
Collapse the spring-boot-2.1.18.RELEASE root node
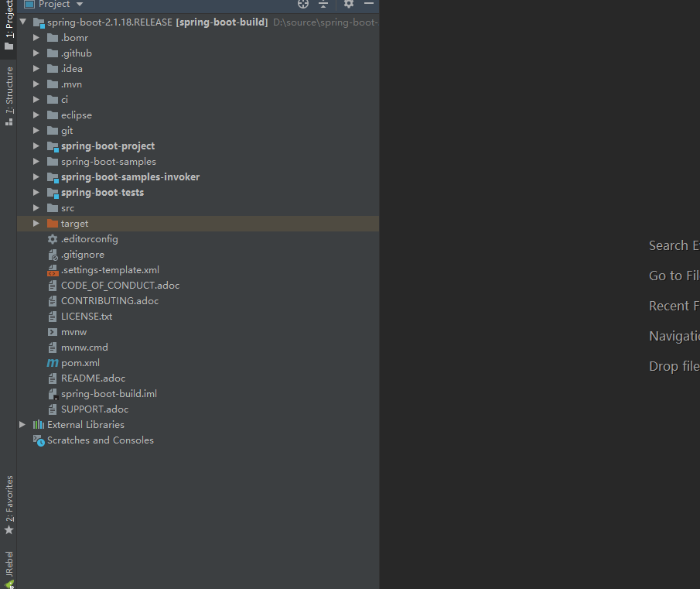point(22,22)
